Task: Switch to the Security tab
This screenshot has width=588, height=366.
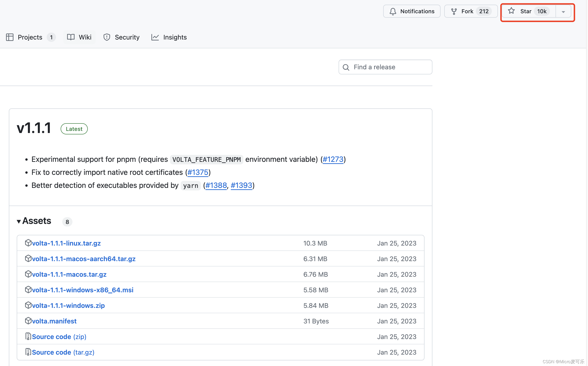Action: click(121, 37)
